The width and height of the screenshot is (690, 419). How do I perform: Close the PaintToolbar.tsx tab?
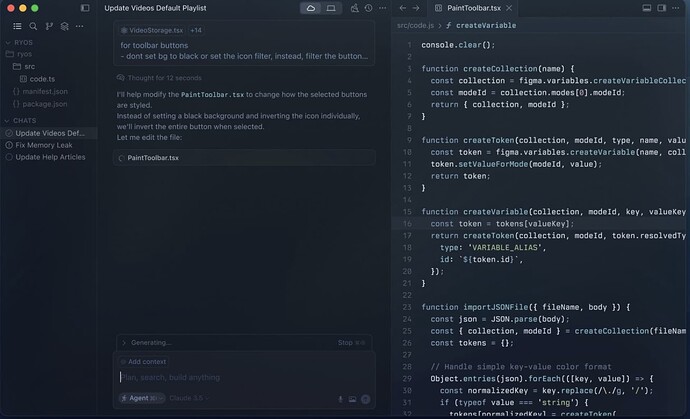(x=509, y=8)
